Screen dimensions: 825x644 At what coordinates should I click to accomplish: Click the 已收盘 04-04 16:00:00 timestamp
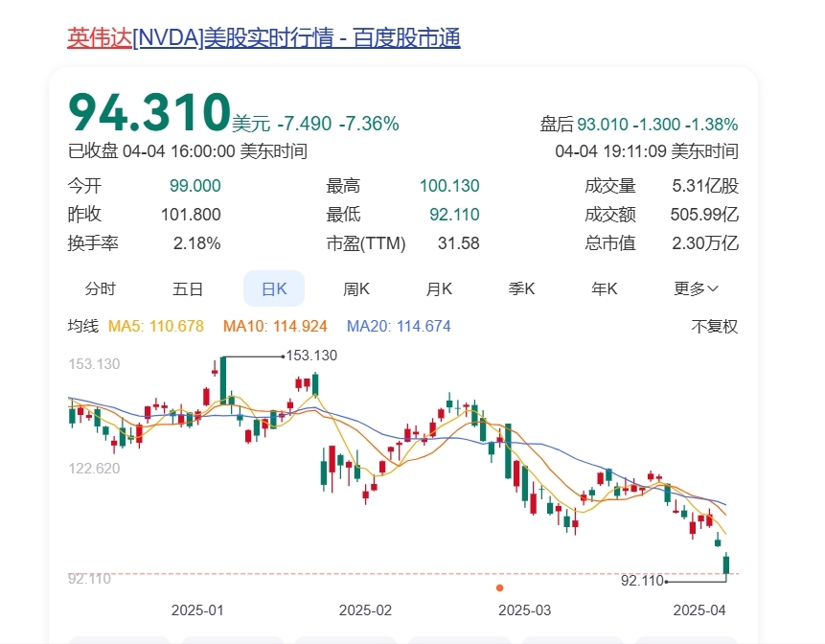(x=188, y=151)
